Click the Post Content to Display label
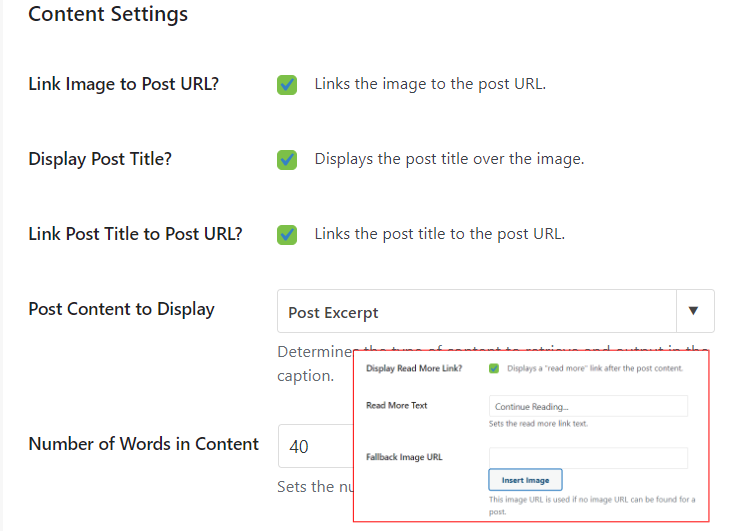The height and width of the screenshot is (531, 749). [121, 309]
